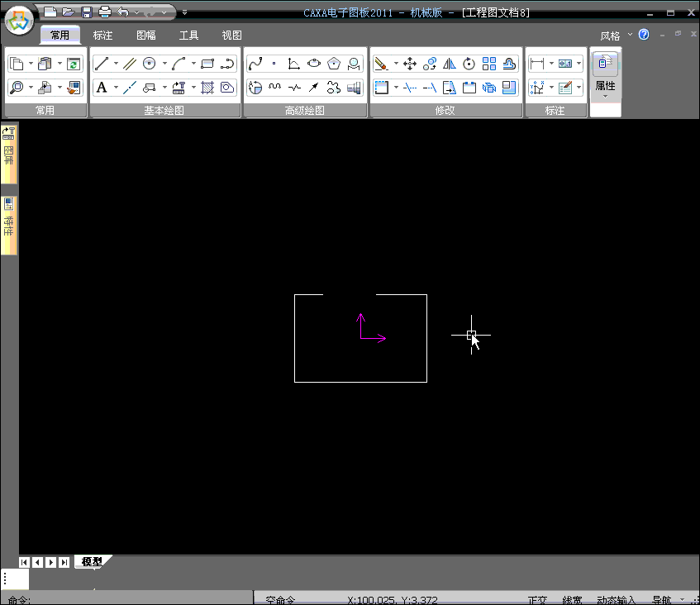Image resolution: width=700 pixels, height=605 pixels.
Task: Switch to the 图幅 ribbon tab
Action: (x=146, y=36)
